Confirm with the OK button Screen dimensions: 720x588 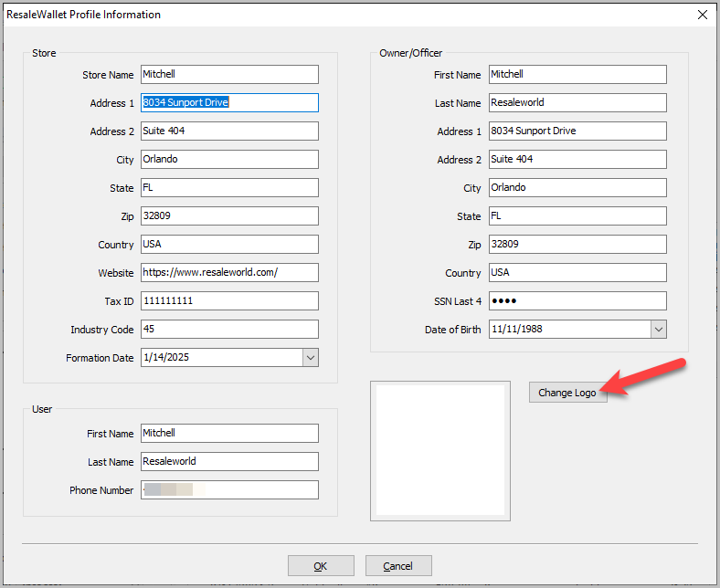[x=321, y=565]
